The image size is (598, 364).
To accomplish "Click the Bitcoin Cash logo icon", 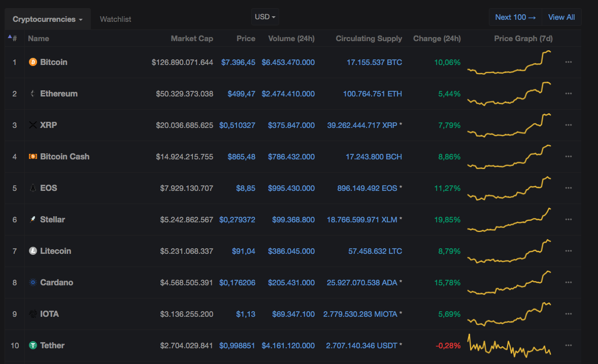I will (33, 156).
